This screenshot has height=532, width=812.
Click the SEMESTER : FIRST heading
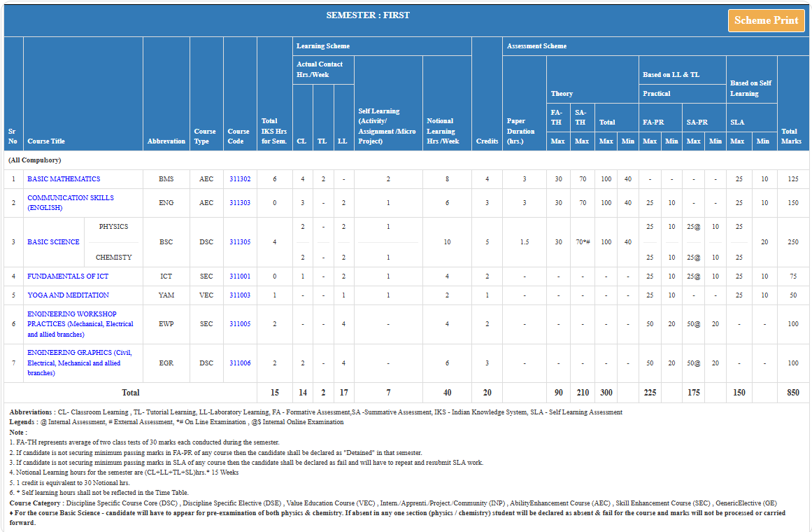point(368,15)
